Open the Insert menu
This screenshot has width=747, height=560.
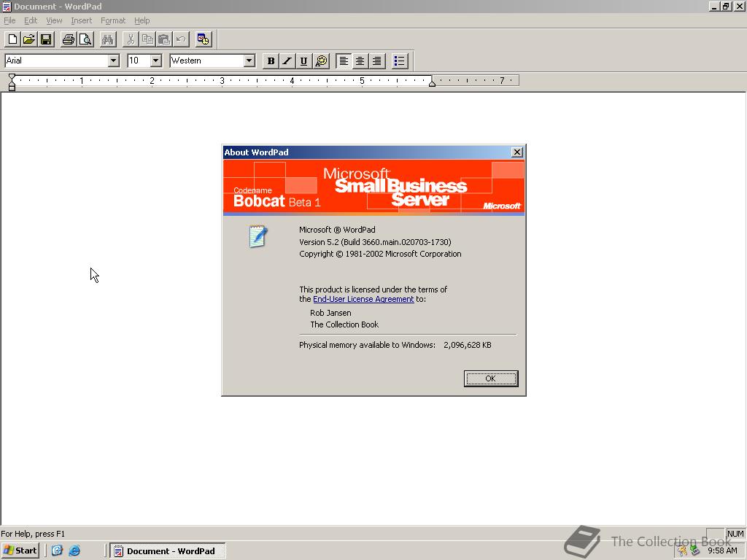point(82,20)
